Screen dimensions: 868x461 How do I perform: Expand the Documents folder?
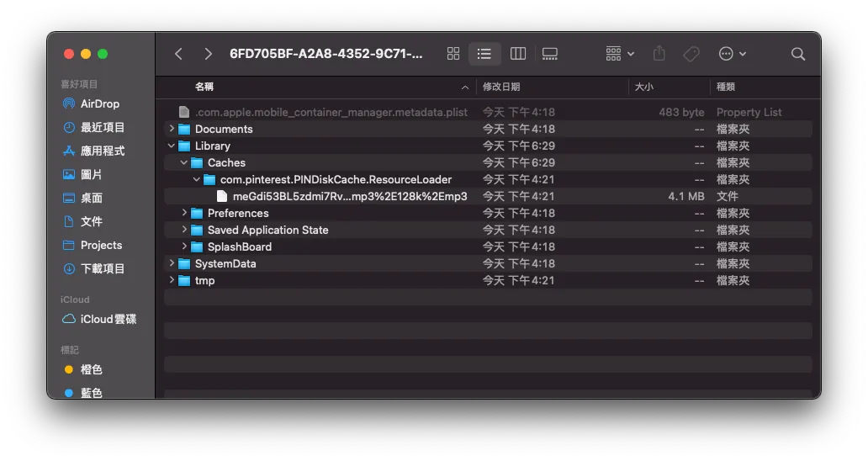coord(172,129)
